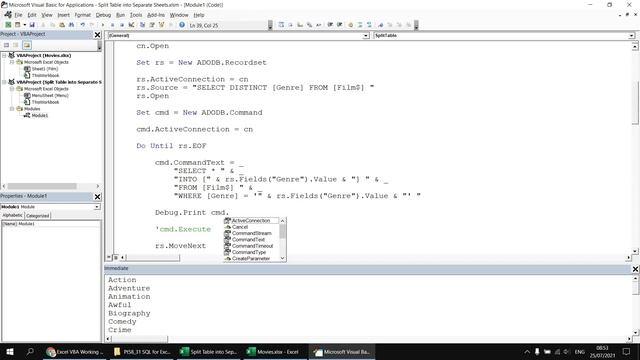Click the Insert UserForm toolbar icon
640x360 pixels.
pyautogui.click(x=17, y=25)
